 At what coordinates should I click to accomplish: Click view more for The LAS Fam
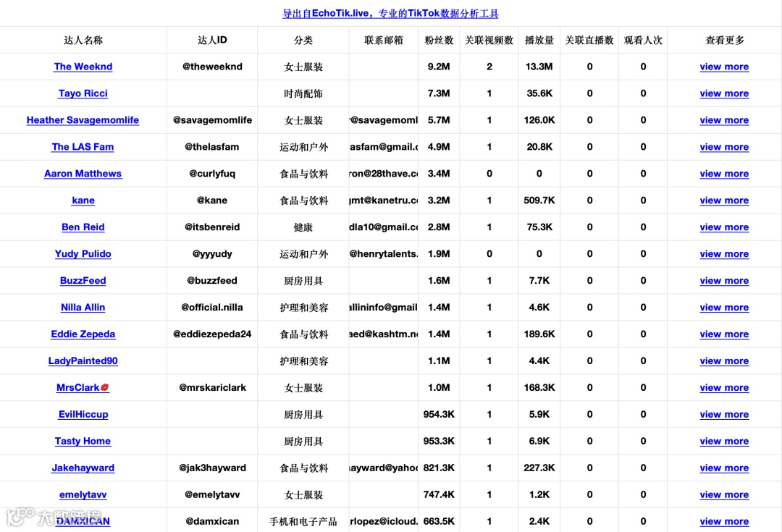pos(724,147)
